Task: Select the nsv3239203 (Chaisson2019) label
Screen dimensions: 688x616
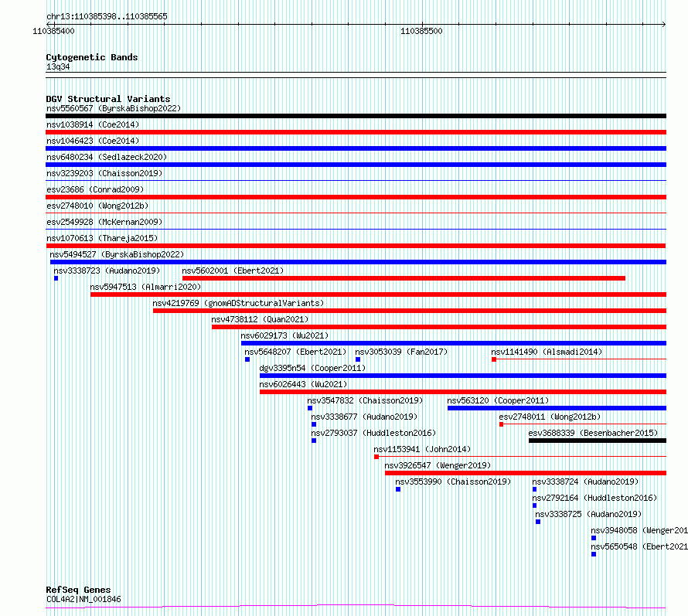Action: pyautogui.click(x=104, y=173)
